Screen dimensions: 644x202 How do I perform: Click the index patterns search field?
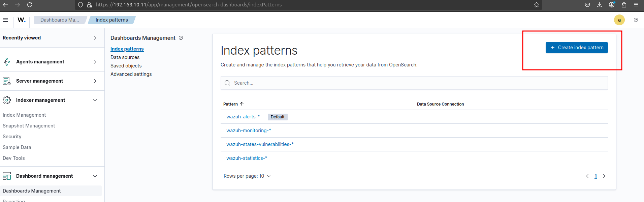(x=414, y=83)
